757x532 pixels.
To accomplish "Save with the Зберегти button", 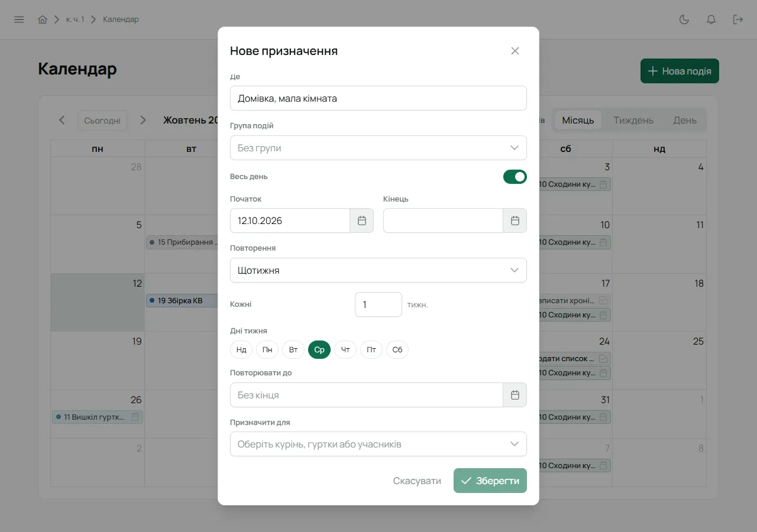I will pyautogui.click(x=490, y=481).
